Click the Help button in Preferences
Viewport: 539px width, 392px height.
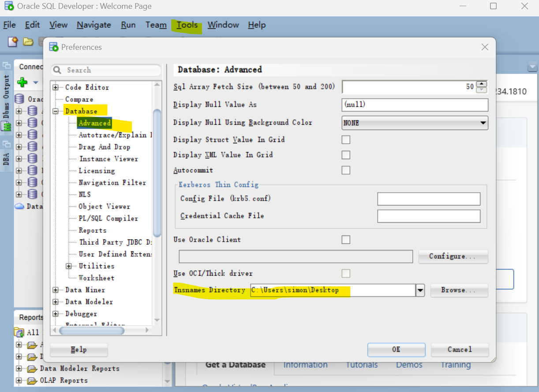click(79, 350)
